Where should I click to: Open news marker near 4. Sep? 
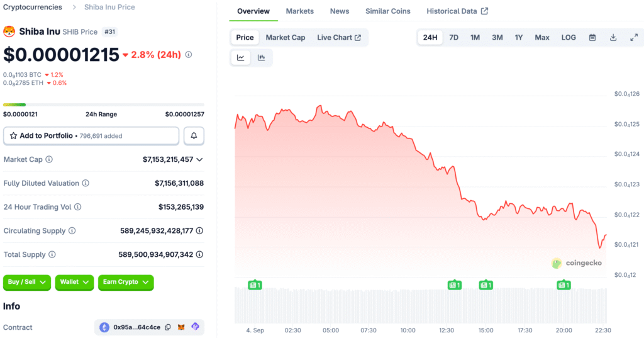tap(255, 285)
